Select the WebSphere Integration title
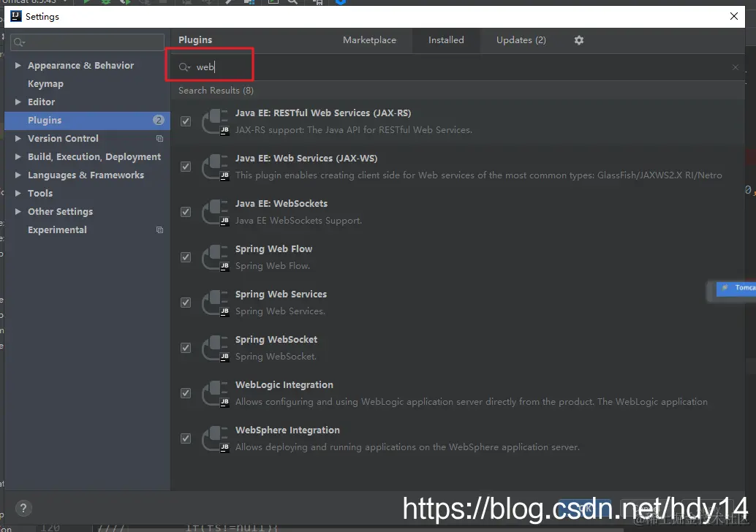Screen dimensions: 756x532 [287, 430]
